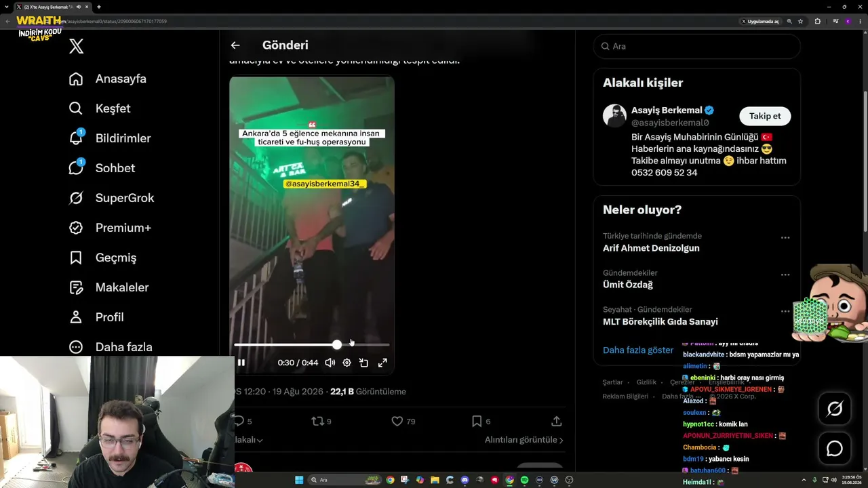Pause the tweet video
Viewport: 868px width, 488px height.
tap(241, 363)
